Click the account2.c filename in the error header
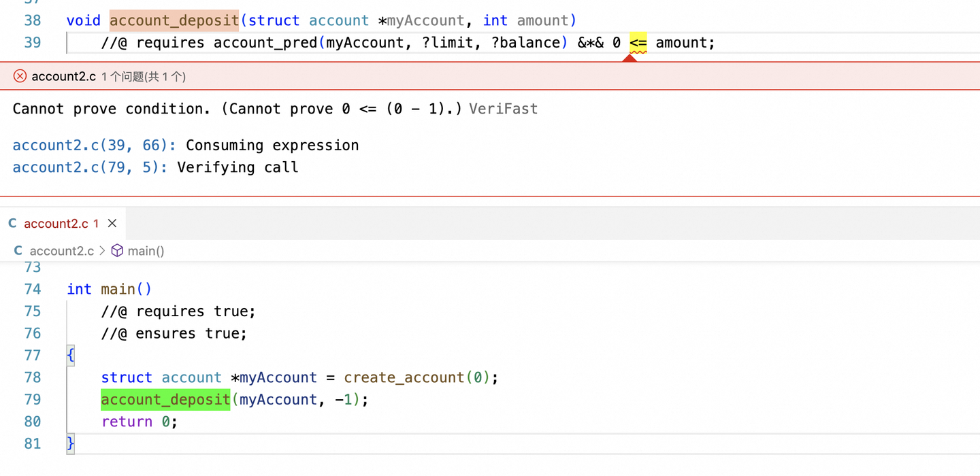This screenshot has width=980, height=476. coord(63,76)
